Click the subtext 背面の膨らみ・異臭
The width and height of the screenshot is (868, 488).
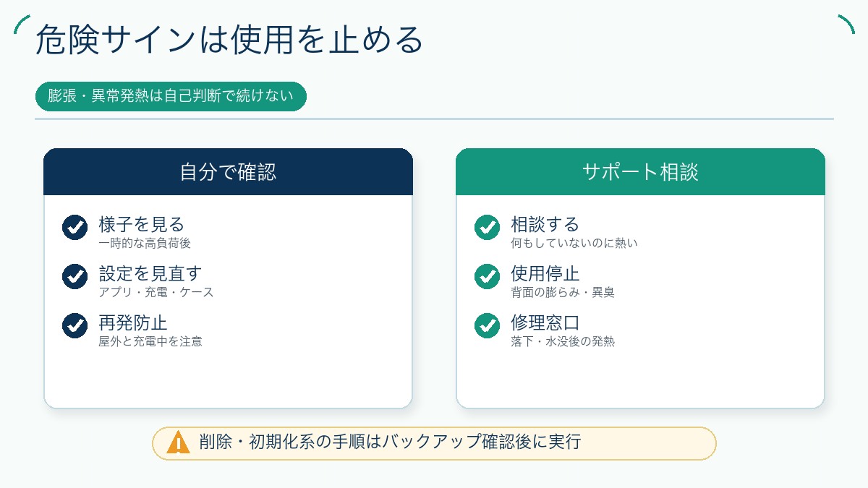[x=563, y=292]
